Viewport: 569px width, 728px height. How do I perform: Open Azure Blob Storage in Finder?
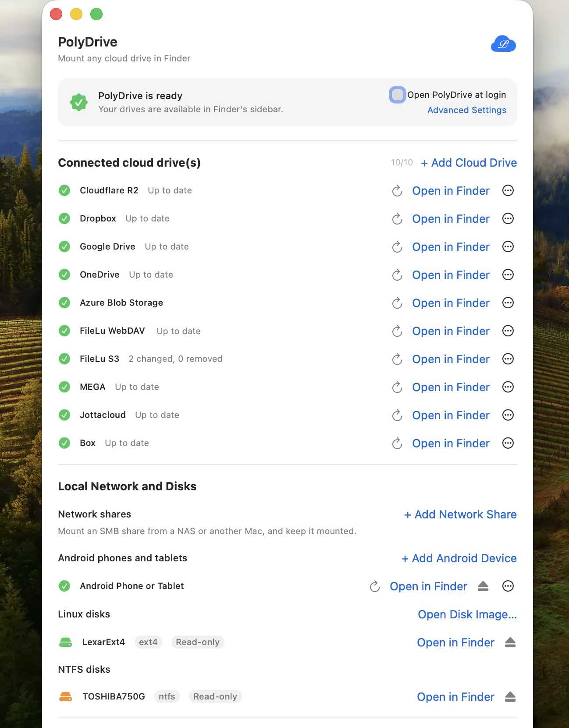pos(451,303)
